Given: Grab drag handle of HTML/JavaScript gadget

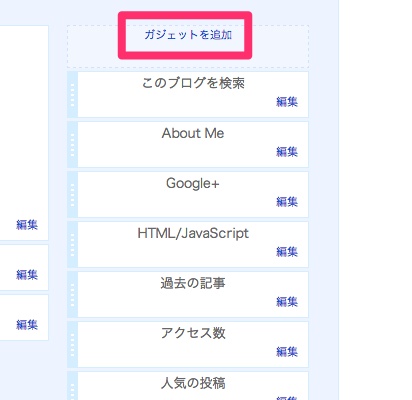Looking at the screenshot, I should tap(72, 245).
